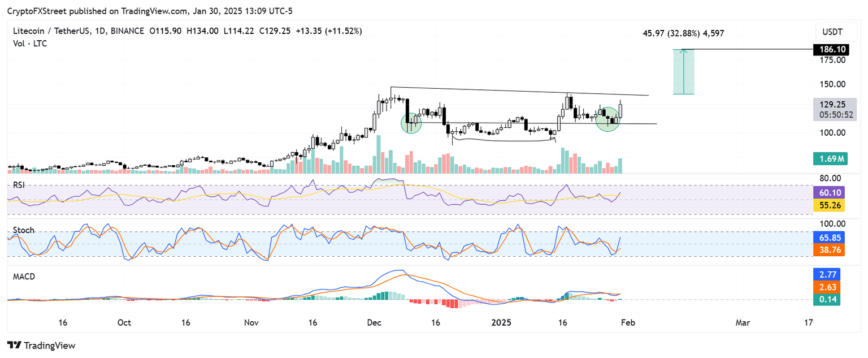Click the orange 38.76 Stochastic badge
The width and height of the screenshot is (868, 358).
(x=830, y=249)
